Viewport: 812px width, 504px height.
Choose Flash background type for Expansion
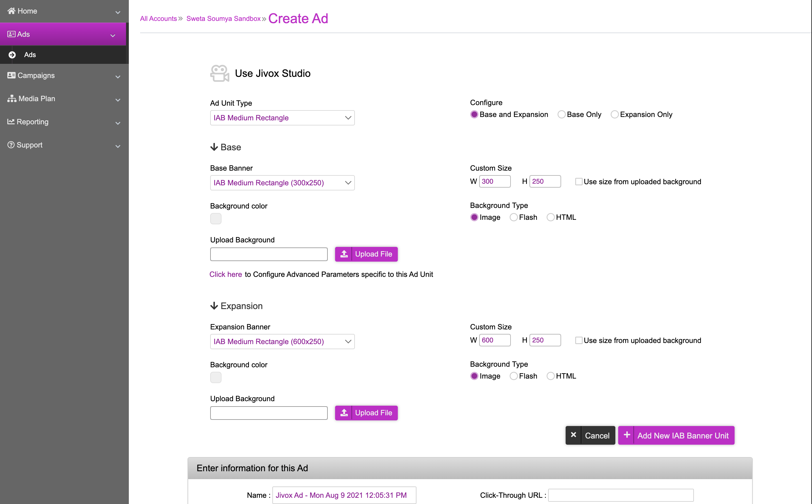click(513, 376)
